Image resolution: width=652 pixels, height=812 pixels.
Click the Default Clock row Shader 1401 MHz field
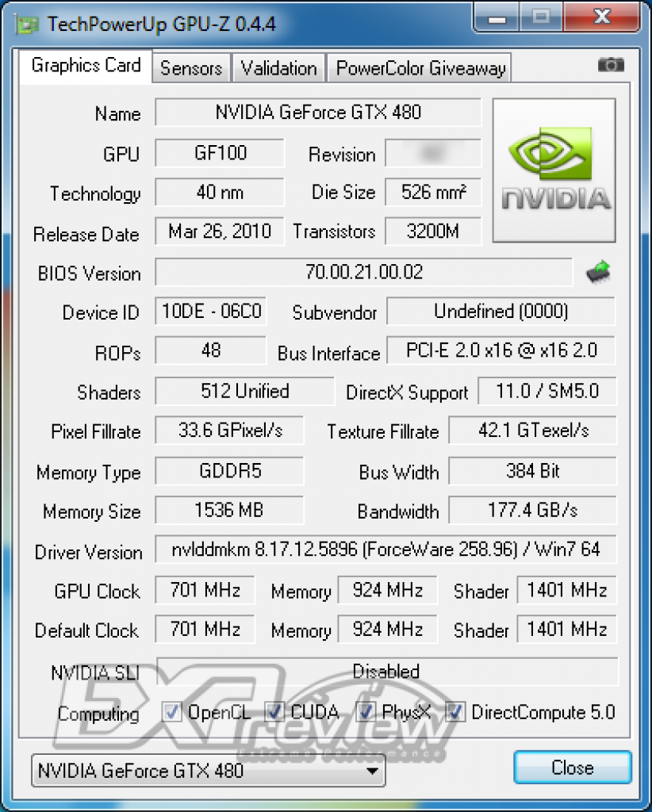coord(567,629)
